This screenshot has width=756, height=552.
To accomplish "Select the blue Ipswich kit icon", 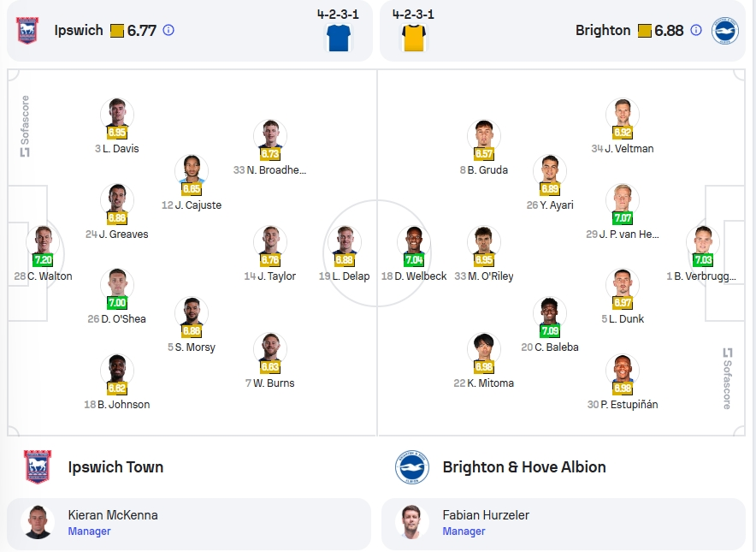I will coord(339,38).
